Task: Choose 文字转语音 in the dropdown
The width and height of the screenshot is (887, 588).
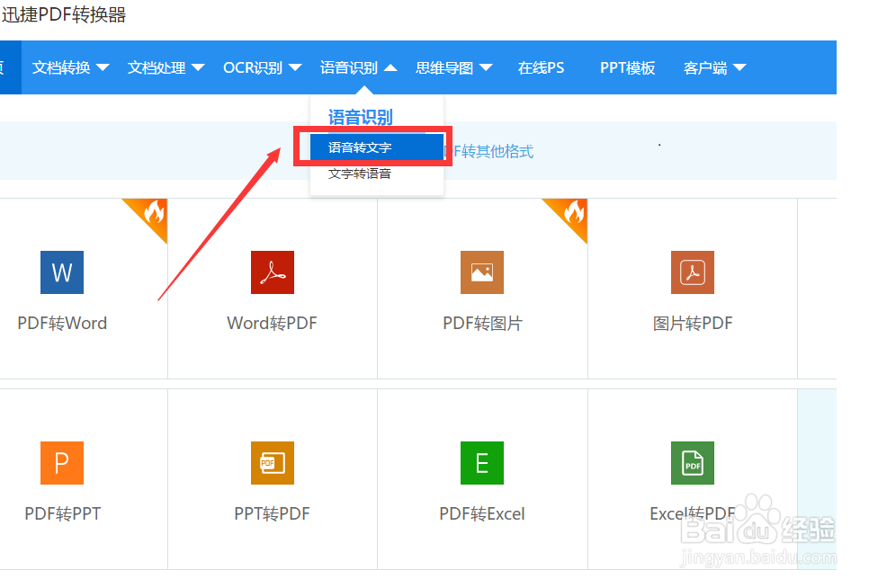Action: click(x=361, y=174)
